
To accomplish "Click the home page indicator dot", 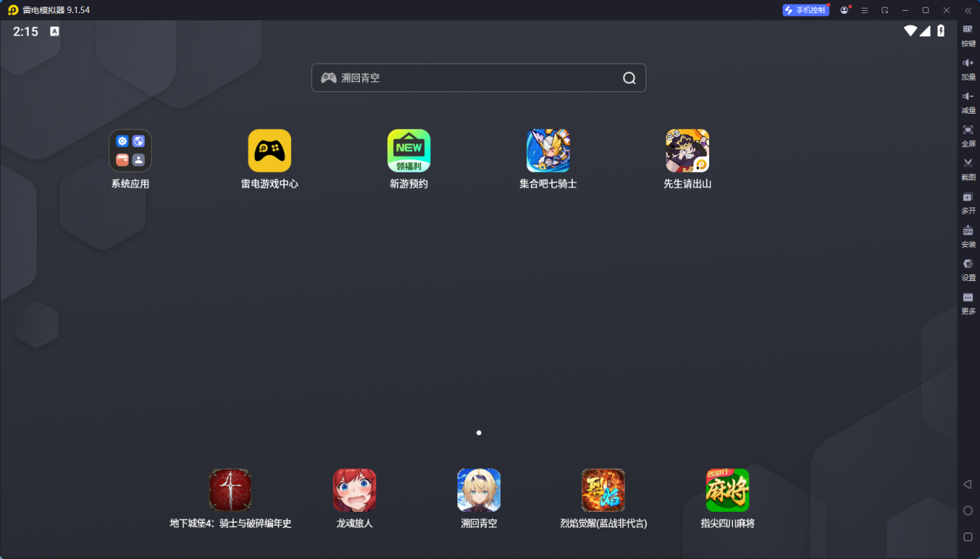I will pos(478,433).
